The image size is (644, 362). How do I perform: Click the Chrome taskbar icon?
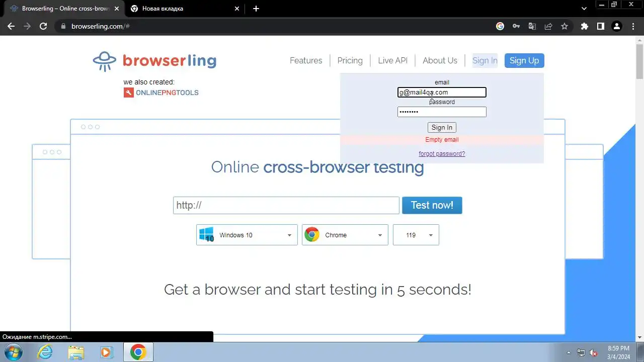coord(138,352)
